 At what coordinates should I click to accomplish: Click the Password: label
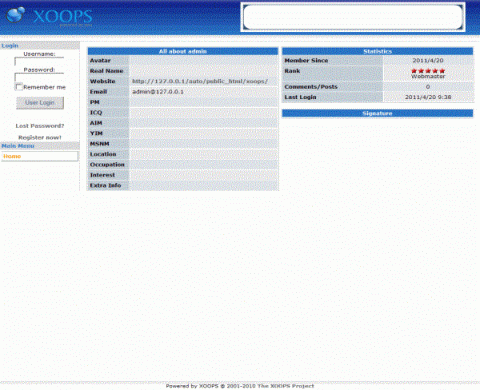39,70
